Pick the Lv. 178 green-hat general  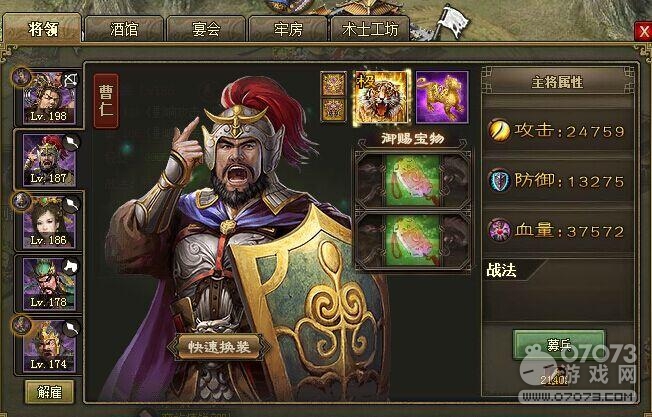(49, 284)
